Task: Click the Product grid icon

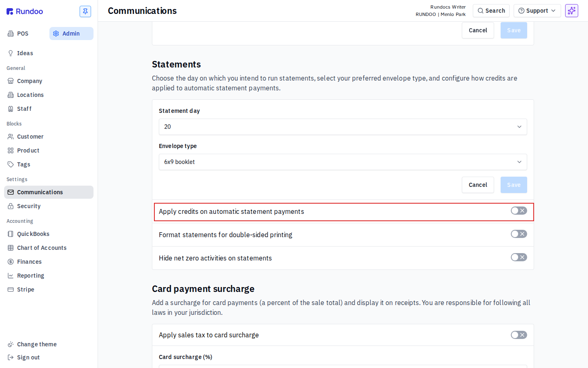Action: [x=11, y=150]
